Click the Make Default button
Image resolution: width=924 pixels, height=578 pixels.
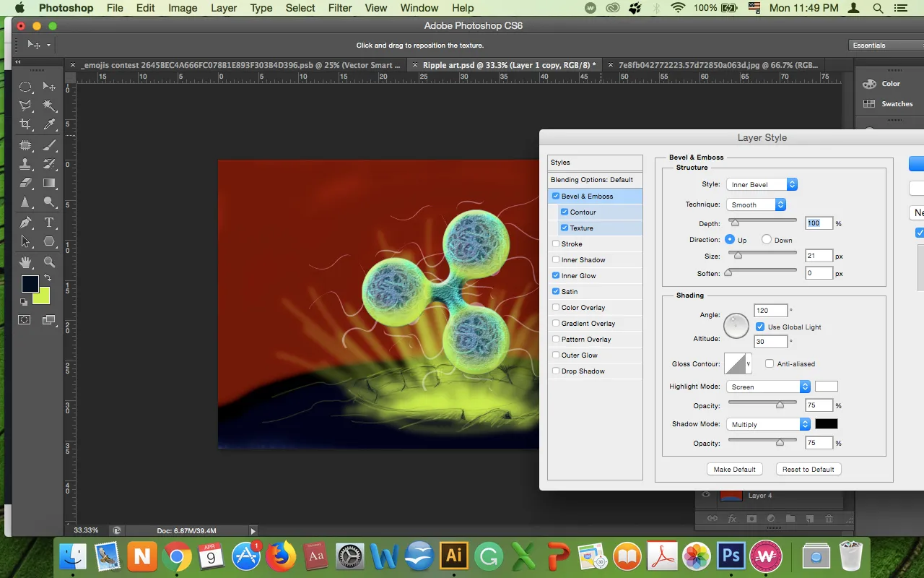[x=734, y=469]
